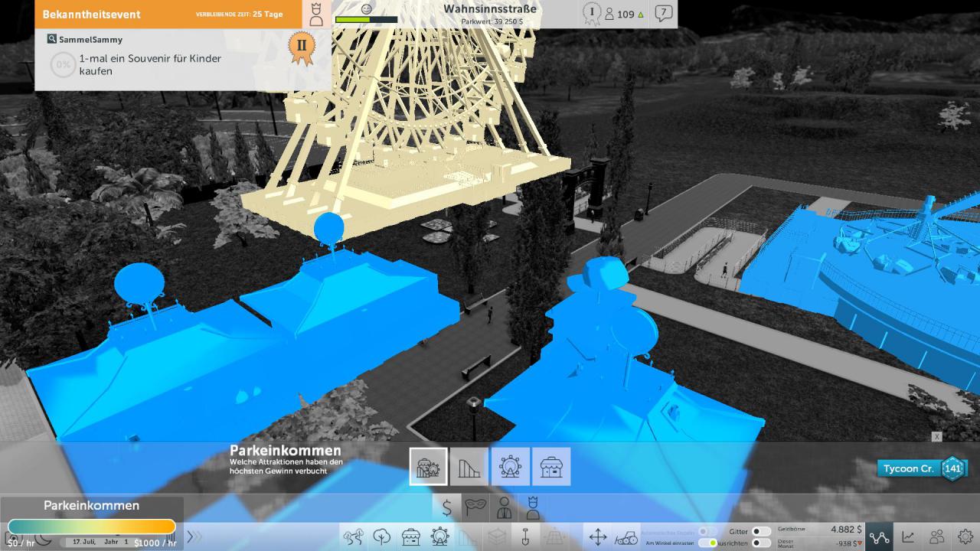Click the guest count 109
The width and height of the screenshot is (980, 551).
(x=624, y=15)
